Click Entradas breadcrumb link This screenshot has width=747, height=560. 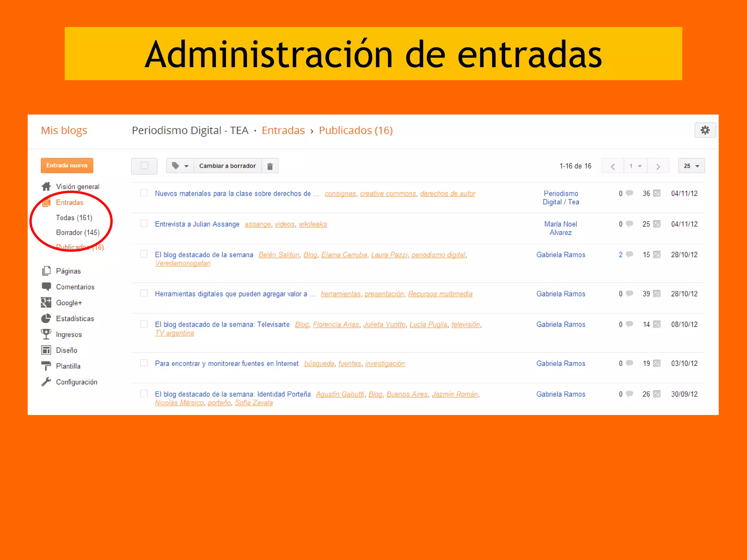coord(283,130)
